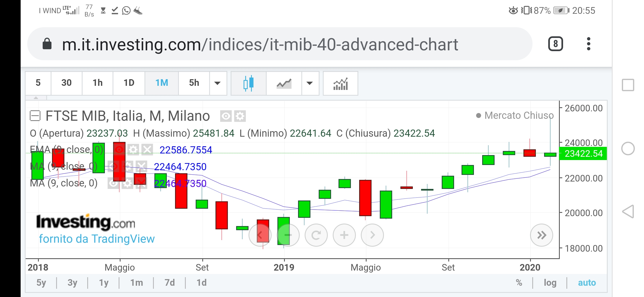Set range to 5y

(41, 283)
